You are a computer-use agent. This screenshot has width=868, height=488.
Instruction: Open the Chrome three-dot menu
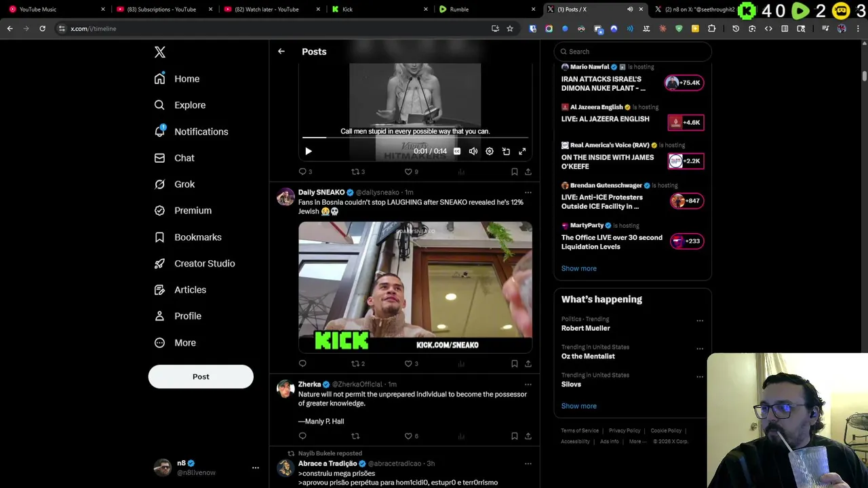tap(859, 28)
